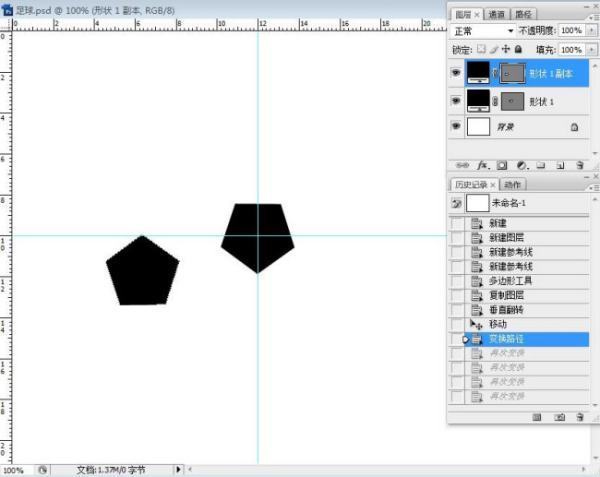Add a layer mask with mask icon

coord(501,165)
